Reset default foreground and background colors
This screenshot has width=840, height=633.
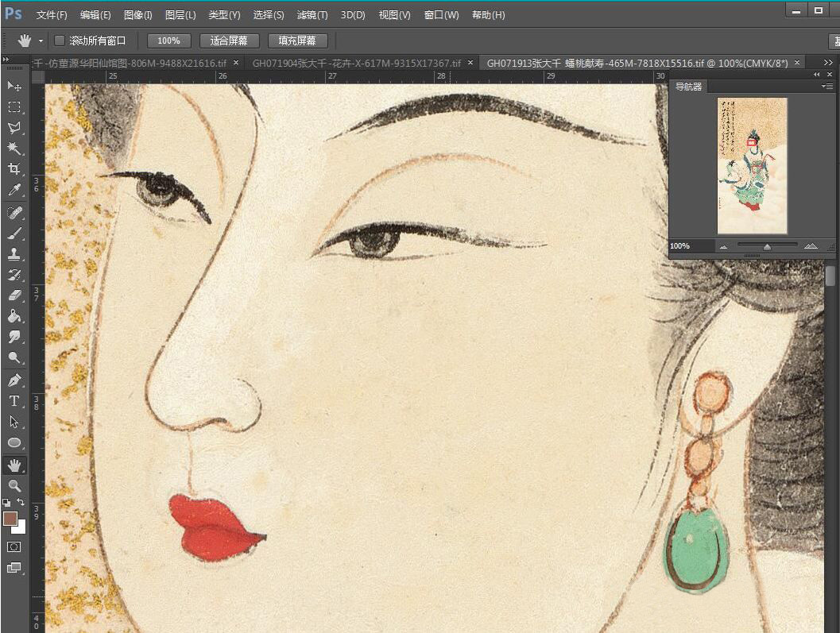point(6,502)
